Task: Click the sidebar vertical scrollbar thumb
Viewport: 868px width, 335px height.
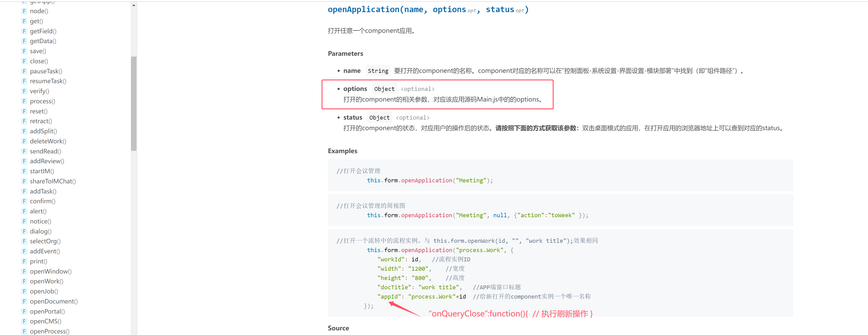Action: pyautogui.click(x=134, y=103)
